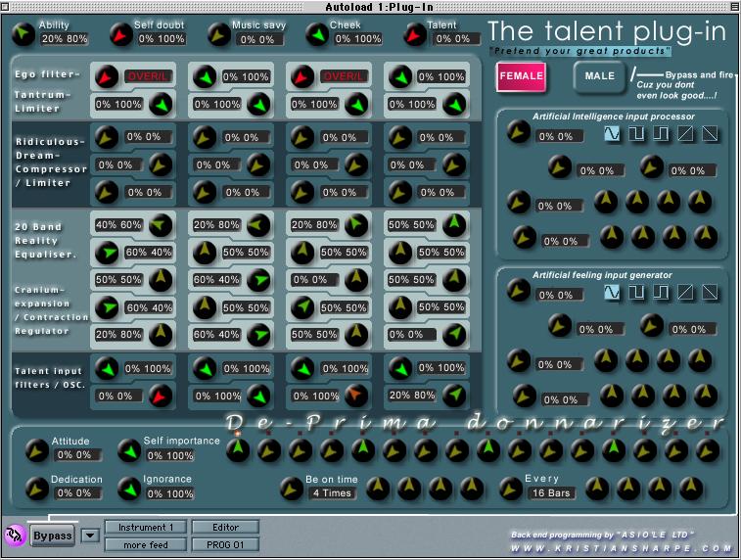This screenshot has width=741, height=560.
Task: Select sine waveform in Artificial Intelligence input processor
Action: click(613, 135)
